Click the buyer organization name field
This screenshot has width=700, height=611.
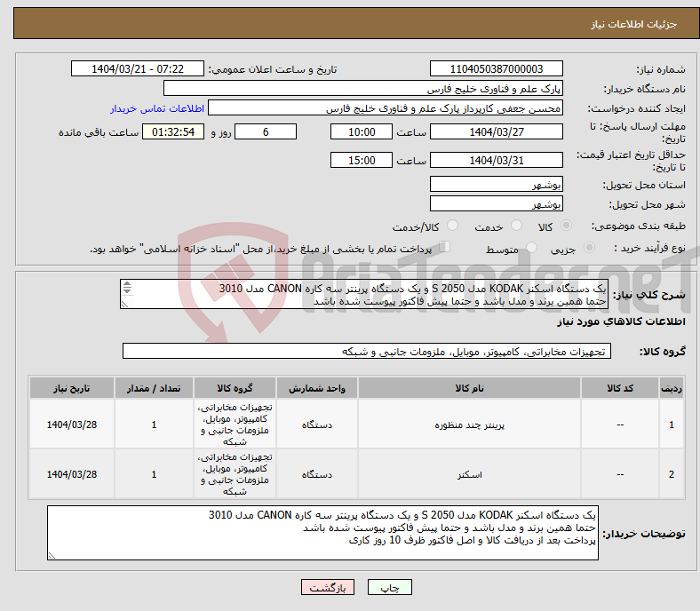click(363, 89)
